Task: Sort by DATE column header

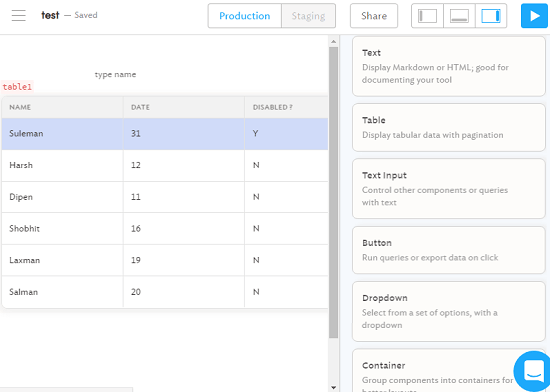Action: (184, 107)
